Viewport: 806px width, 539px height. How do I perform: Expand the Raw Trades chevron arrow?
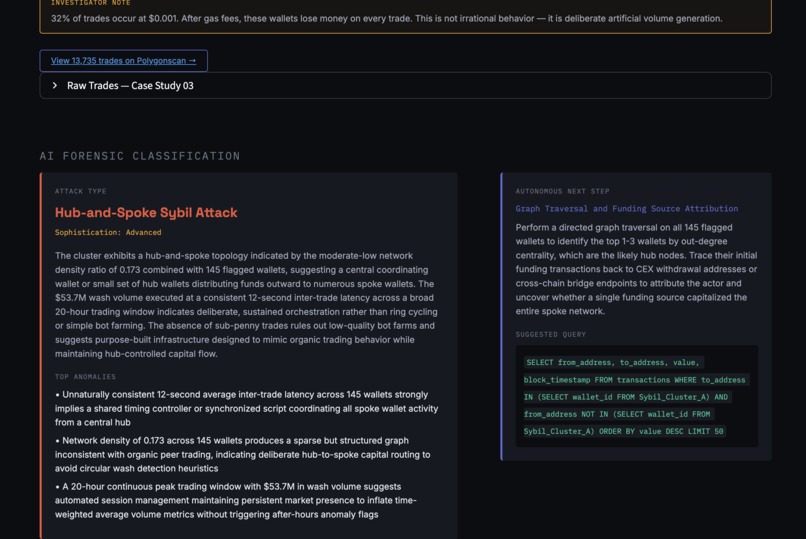(x=55, y=85)
